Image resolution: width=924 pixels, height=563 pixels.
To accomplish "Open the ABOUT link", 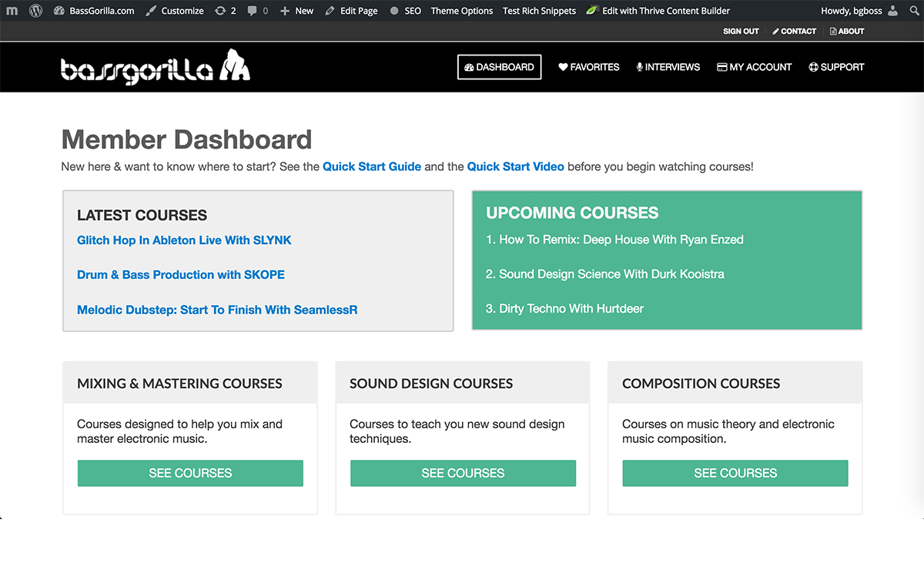I will [847, 32].
